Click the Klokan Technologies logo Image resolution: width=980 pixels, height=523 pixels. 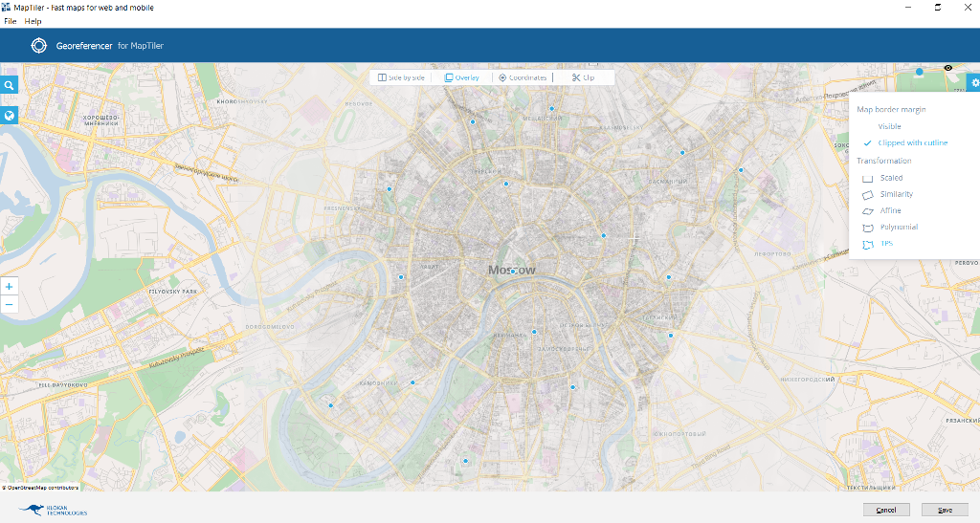(x=53, y=510)
